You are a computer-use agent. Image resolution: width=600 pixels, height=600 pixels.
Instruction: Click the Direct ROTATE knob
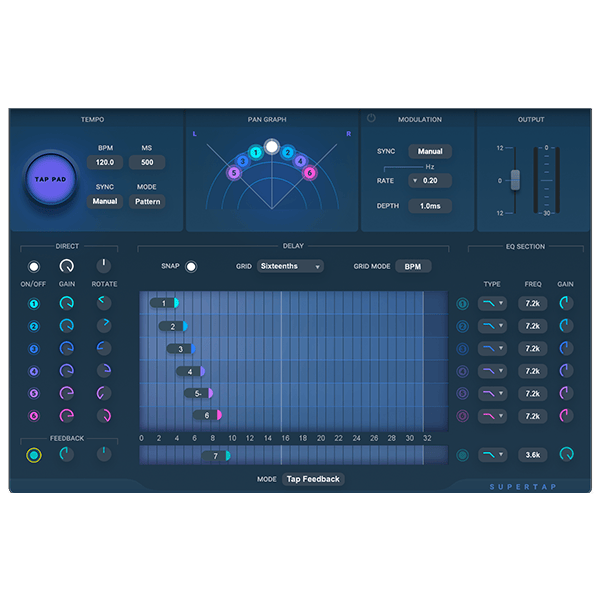pyautogui.click(x=104, y=266)
